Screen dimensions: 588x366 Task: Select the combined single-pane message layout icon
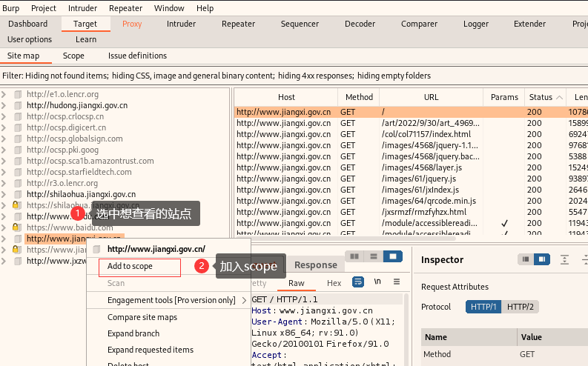(393, 256)
